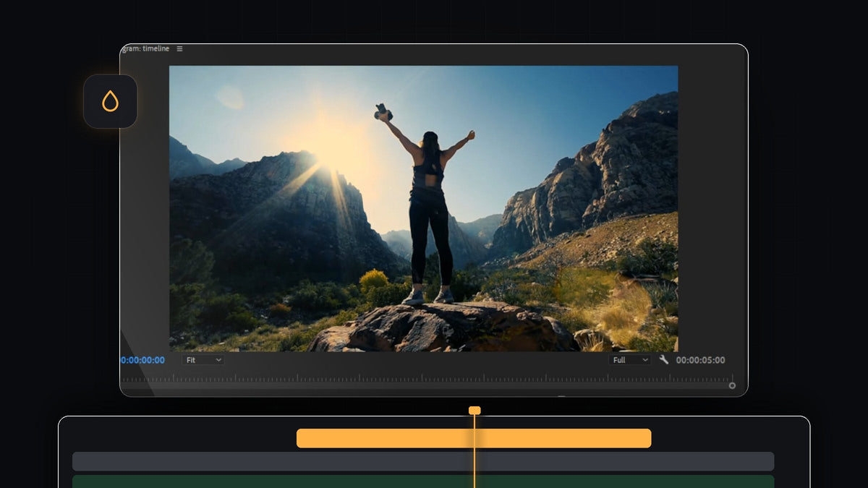868x488 pixels.
Task: Click the 00:00:05:00 duration readout
Action: click(x=700, y=360)
